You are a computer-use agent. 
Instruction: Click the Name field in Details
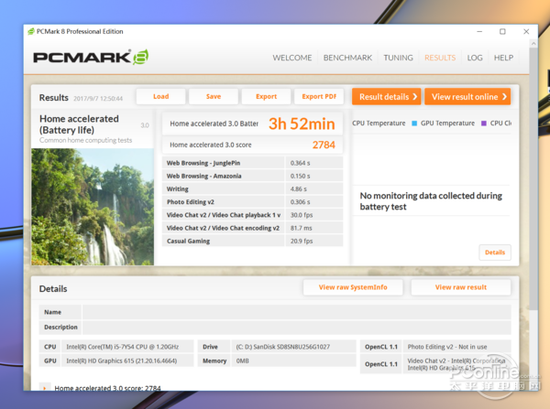(x=297, y=312)
